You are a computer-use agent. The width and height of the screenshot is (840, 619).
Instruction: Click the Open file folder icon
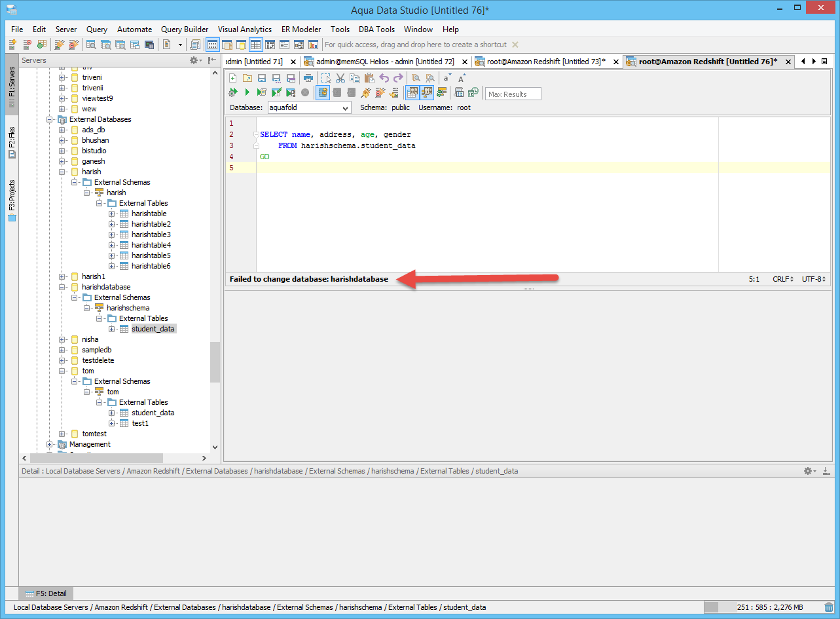tap(247, 78)
